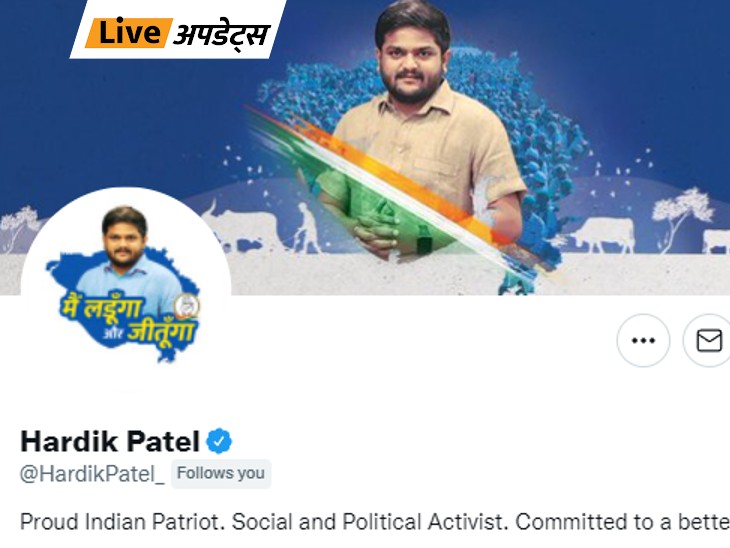Screen dimensions: 730x548
Task: Click the blue verified checkmark badge
Action: point(219,440)
